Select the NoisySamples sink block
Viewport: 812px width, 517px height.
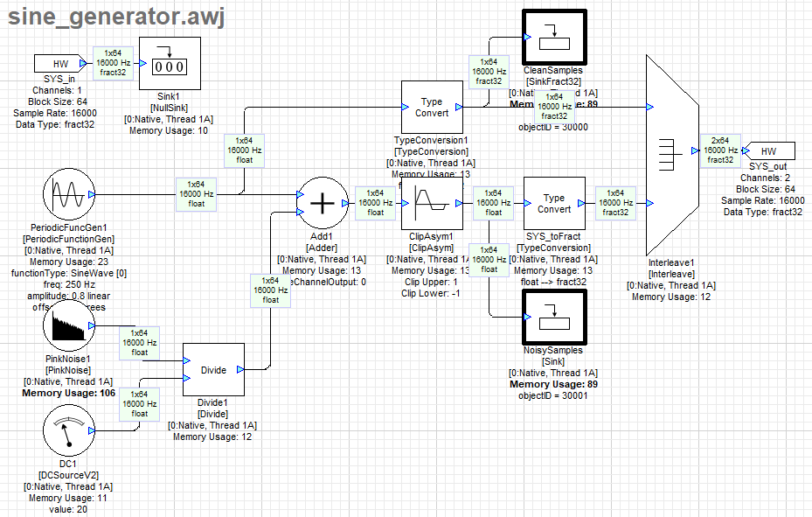[553, 317]
